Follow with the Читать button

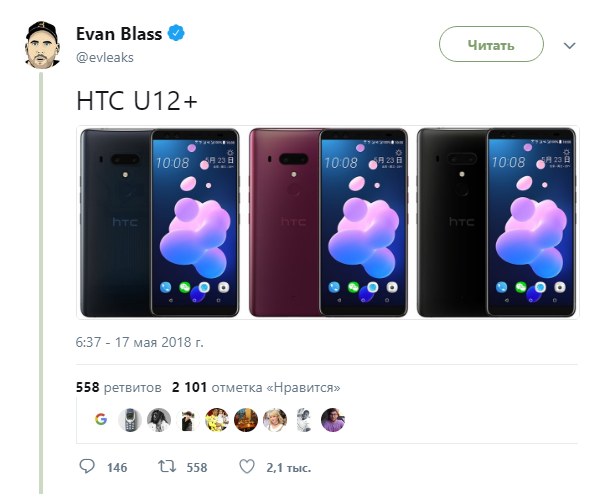(491, 44)
